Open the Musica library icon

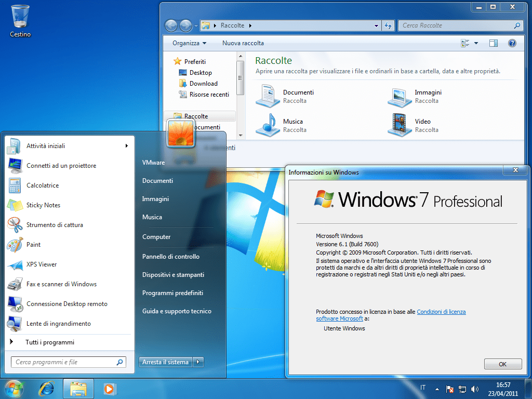point(268,125)
